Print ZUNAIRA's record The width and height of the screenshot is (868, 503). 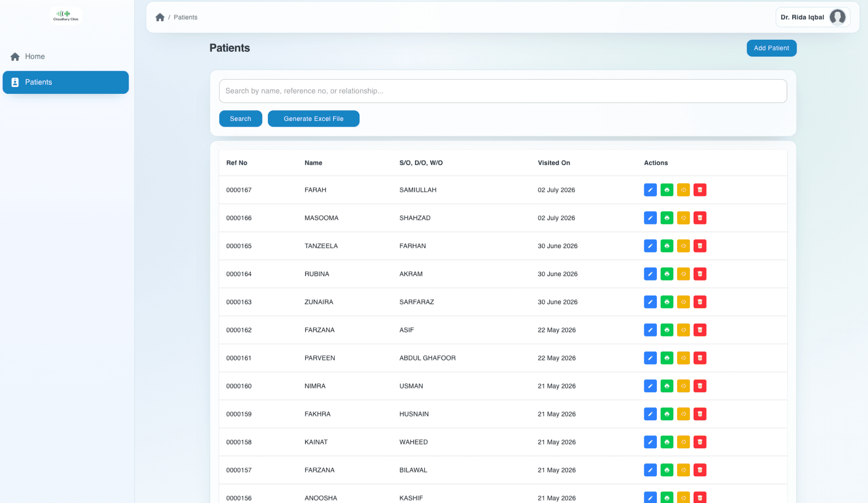pyautogui.click(x=666, y=302)
